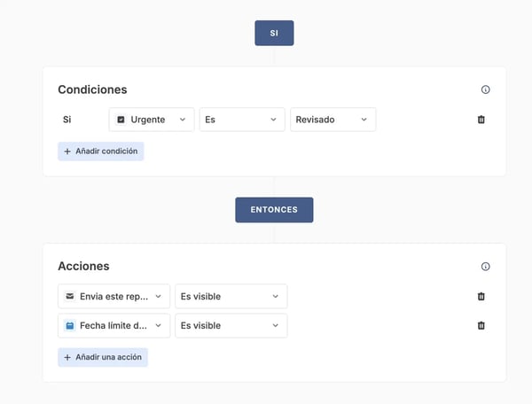Delete the Urgente condition row
This screenshot has height=404, width=532.
[481, 120]
